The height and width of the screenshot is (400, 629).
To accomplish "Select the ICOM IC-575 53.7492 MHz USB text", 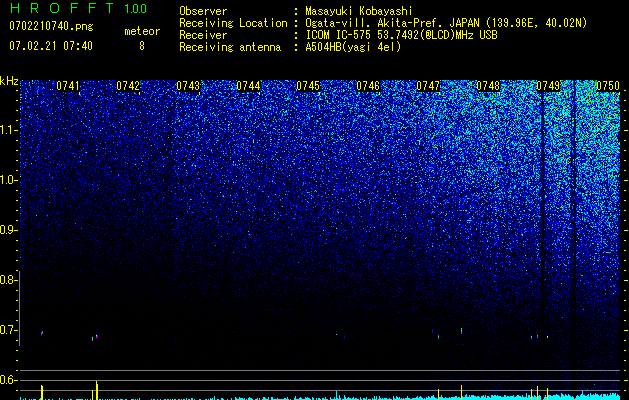I will point(401,35).
